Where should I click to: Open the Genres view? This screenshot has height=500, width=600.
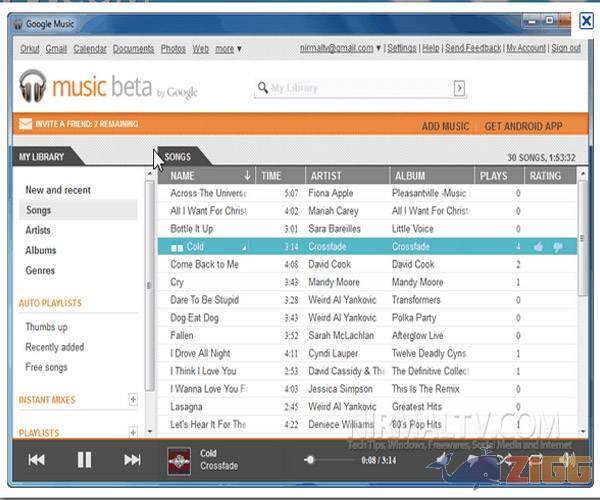(x=40, y=270)
